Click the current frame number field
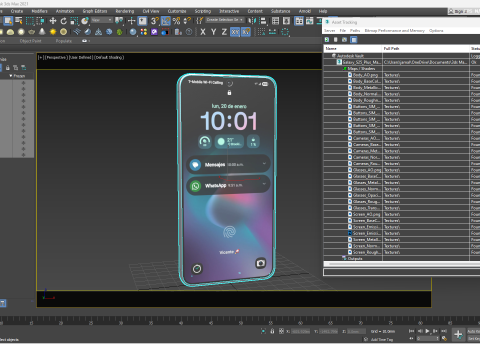Screen dimensions: 480x360 point(428,338)
